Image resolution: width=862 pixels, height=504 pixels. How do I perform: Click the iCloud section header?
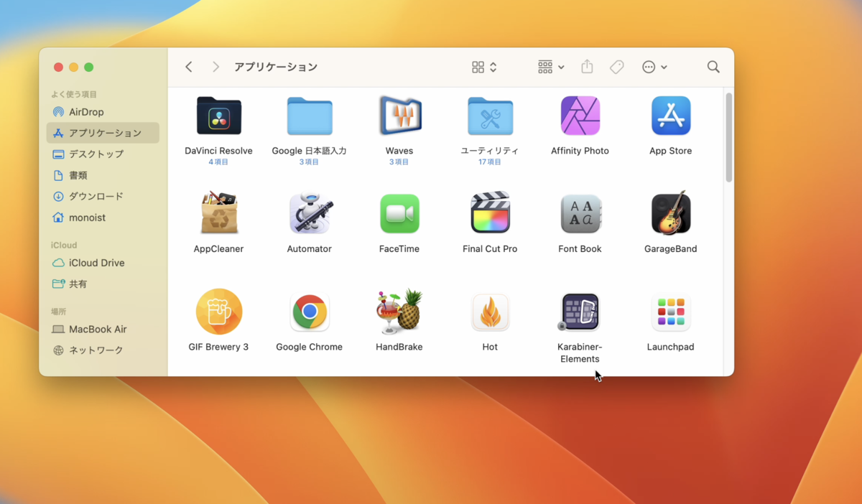(x=64, y=245)
